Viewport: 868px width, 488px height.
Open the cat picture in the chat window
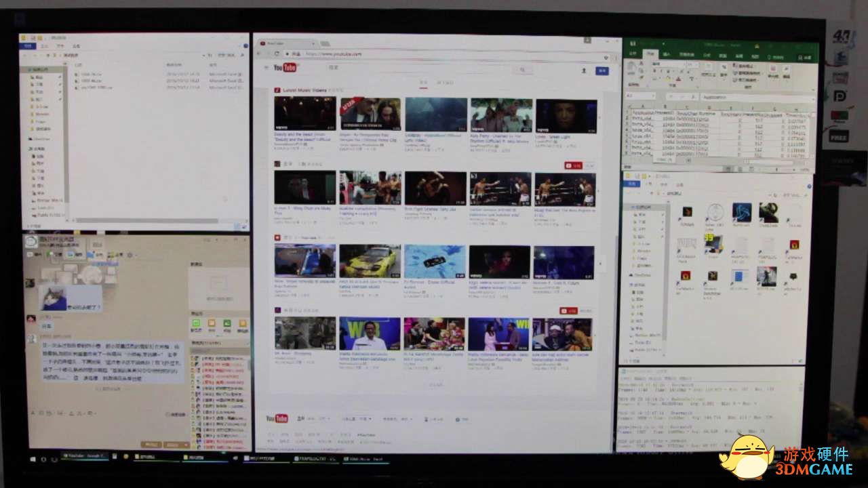[x=52, y=298]
